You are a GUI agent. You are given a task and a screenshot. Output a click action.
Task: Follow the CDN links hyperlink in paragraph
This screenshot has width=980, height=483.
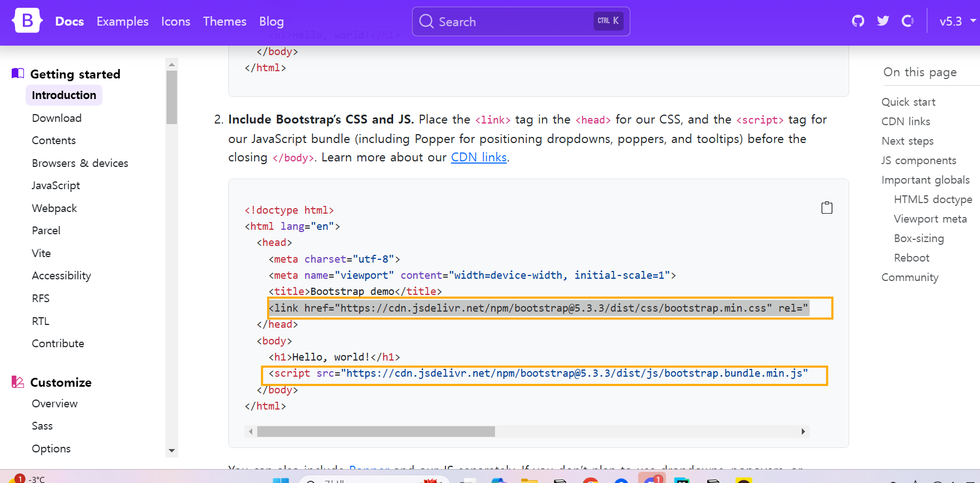pyautogui.click(x=479, y=157)
